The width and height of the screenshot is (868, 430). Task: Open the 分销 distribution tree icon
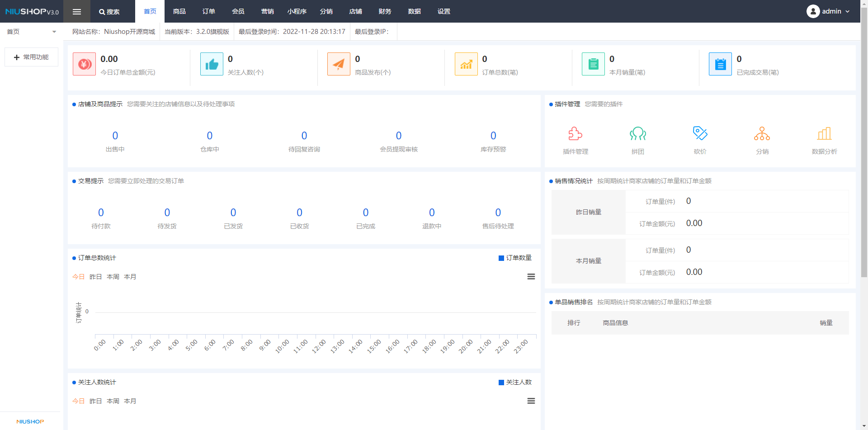click(762, 134)
